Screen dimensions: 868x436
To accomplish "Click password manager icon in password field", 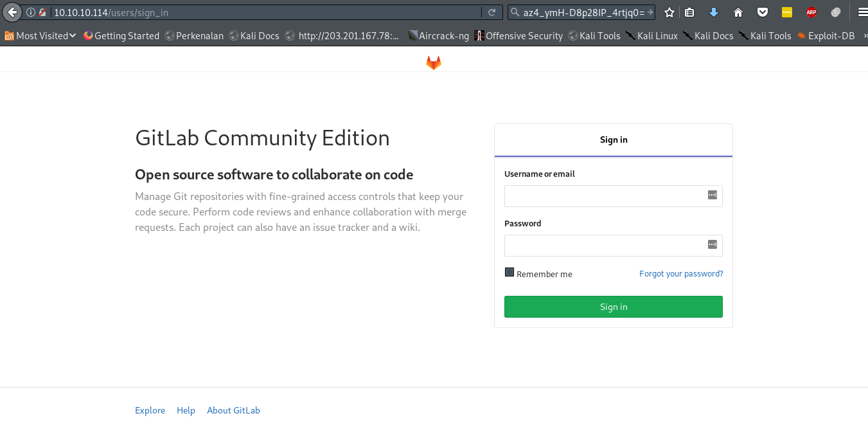I will pyautogui.click(x=713, y=244).
